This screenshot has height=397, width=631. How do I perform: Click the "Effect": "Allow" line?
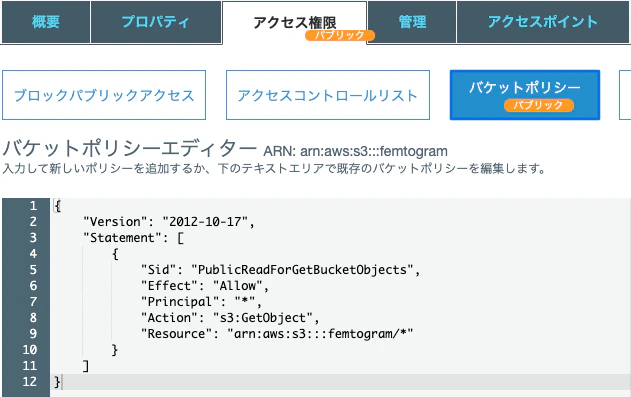pos(204,286)
